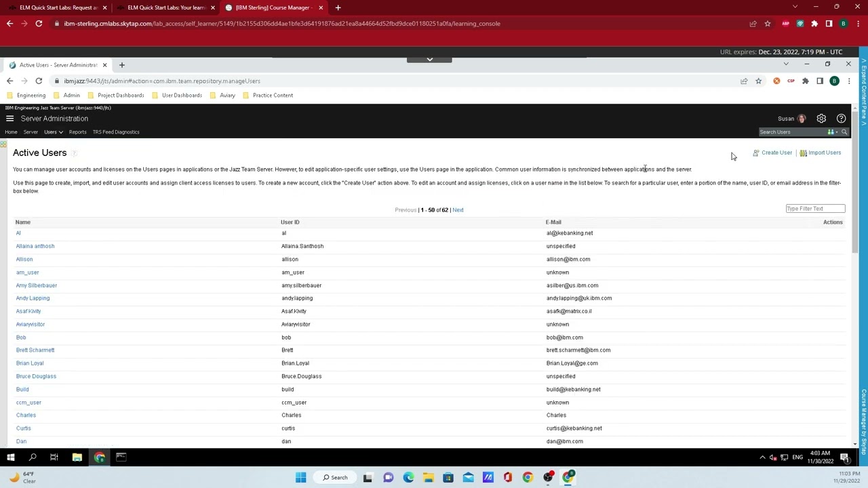
Task: Open the ABP extension in outer browser
Action: (785, 24)
